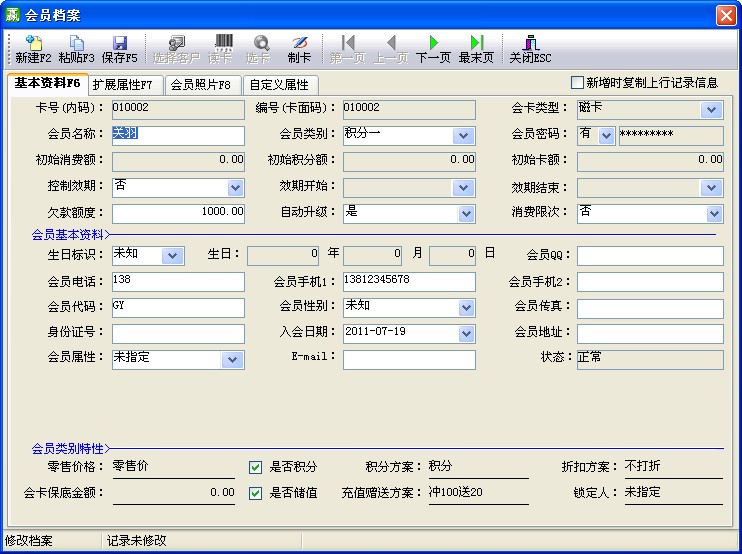Click the 会员名称 input field

click(178, 135)
